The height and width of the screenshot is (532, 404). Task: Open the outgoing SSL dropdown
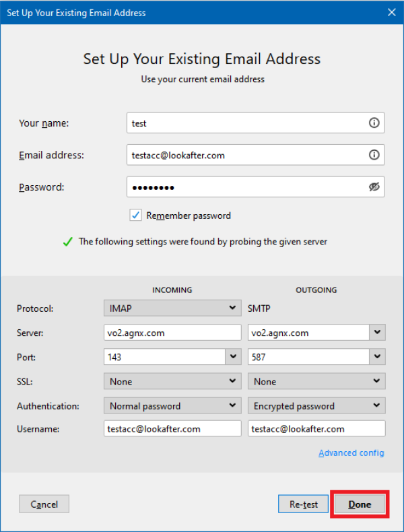click(x=316, y=381)
